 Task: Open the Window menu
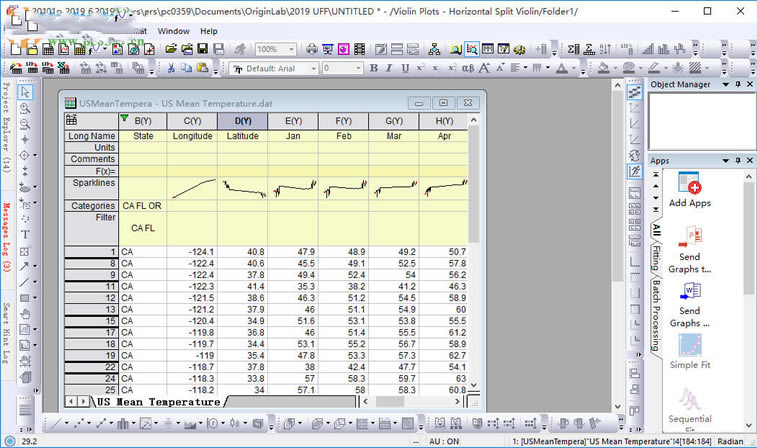click(x=173, y=31)
